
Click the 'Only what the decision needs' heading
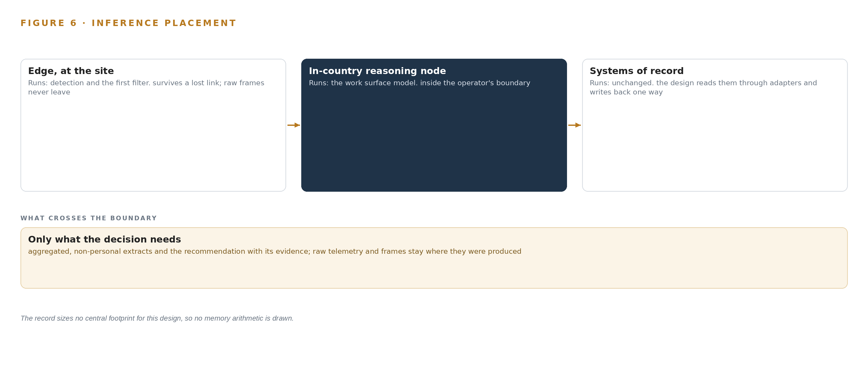[x=104, y=239]
